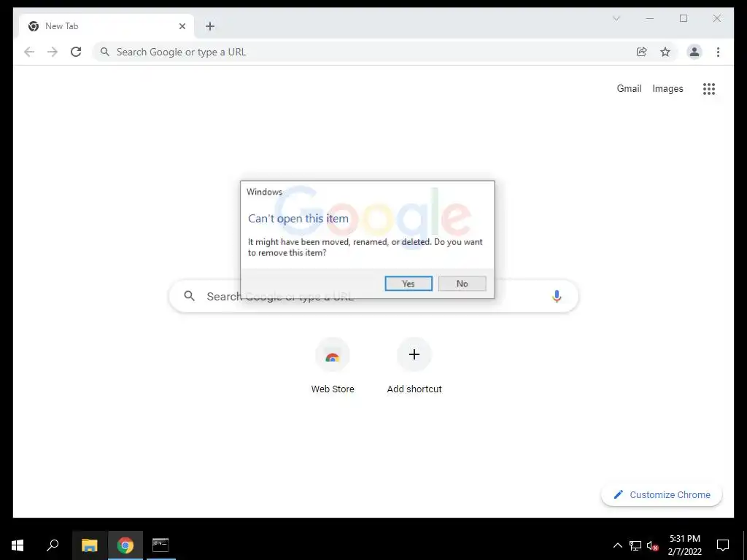Image resolution: width=747 pixels, height=560 pixels.
Task: Open the Google apps grid
Action: pos(709,88)
